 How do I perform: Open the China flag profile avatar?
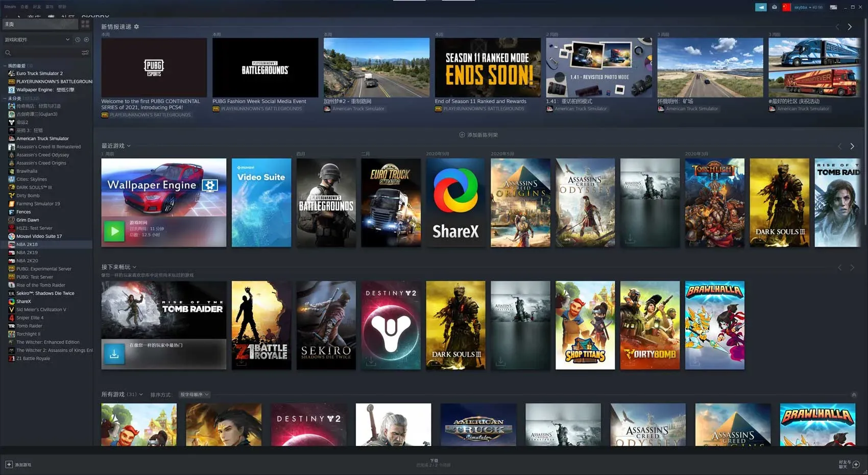786,7
